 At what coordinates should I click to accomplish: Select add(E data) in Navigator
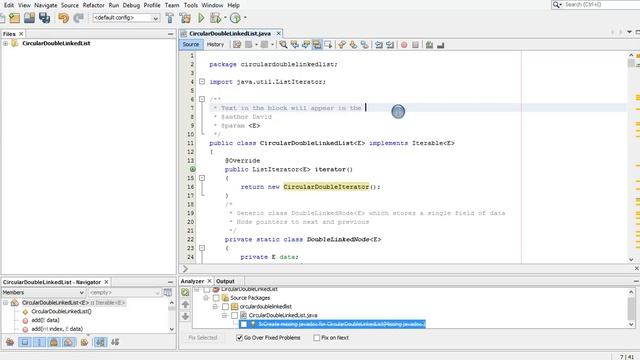pyautogui.click(x=45, y=320)
